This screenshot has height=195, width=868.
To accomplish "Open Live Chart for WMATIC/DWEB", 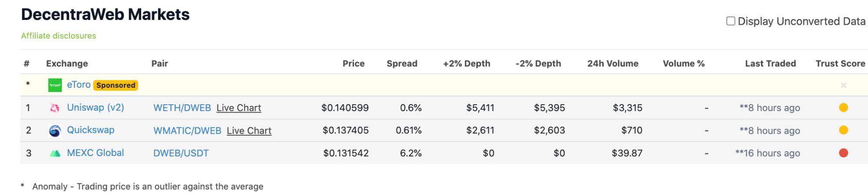I will 249,131.
